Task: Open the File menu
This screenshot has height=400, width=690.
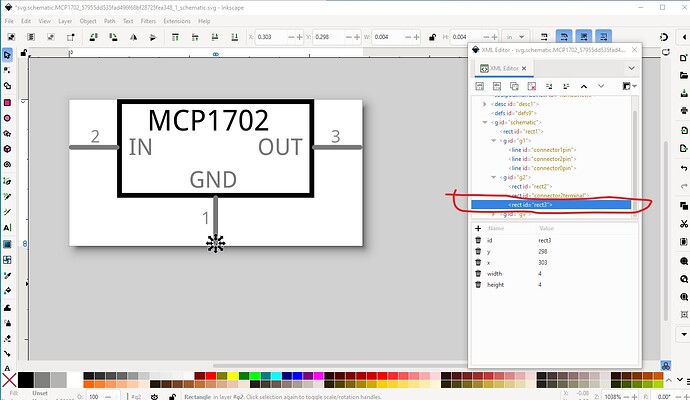Action: pos(9,21)
